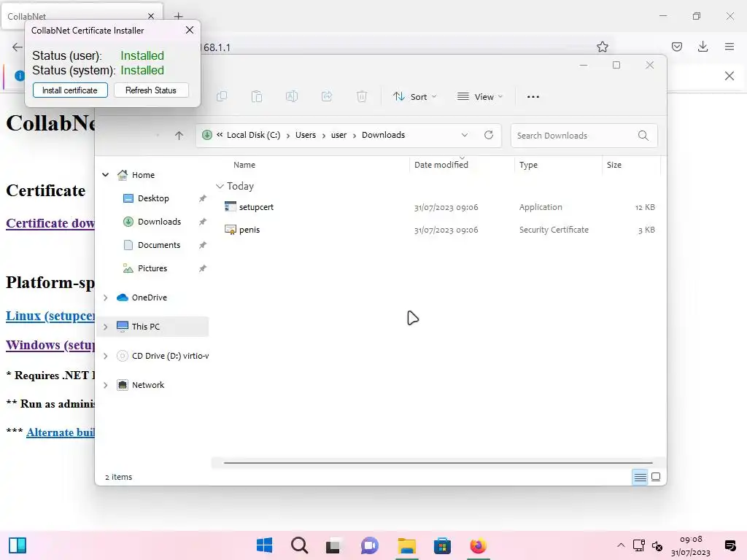Click the Delete trash icon in Explorer
The image size is (747, 560).
(362, 97)
